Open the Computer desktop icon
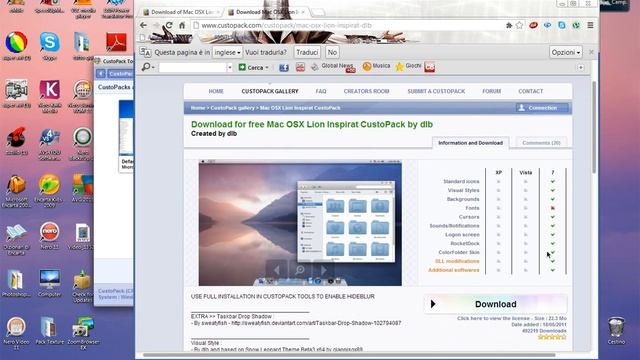The width and height of the screenshot is (640, 360). click(49, 283)
